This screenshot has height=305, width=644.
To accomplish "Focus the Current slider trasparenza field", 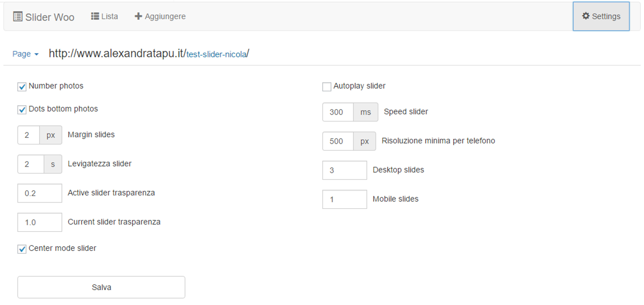I will click(40, 222).
